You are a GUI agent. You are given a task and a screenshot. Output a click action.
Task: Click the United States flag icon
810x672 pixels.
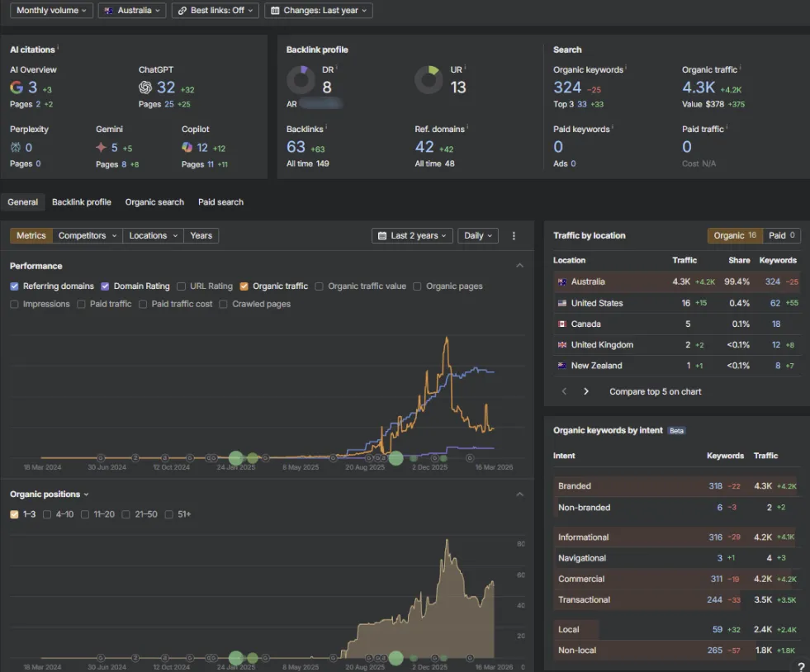coord(562,303)
